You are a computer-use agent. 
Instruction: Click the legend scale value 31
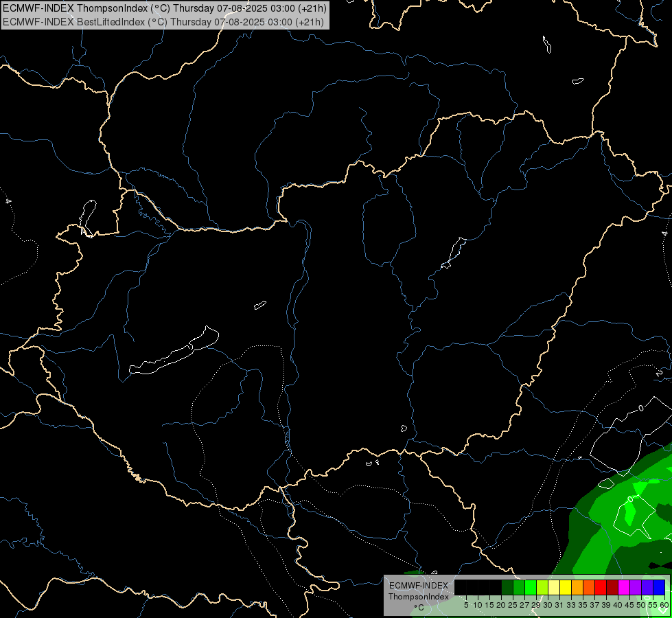(x=559, y=605)
